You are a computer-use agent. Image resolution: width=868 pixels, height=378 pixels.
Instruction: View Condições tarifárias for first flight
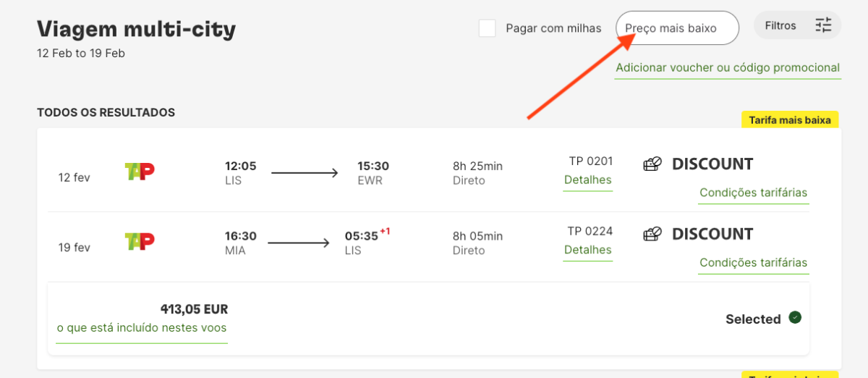[x=753, y=193]
